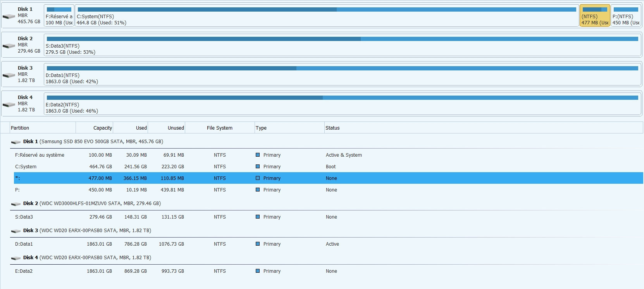Select the P:(NTFS) 450 MB block in the disk map
The width and height of the screenshot is (644, 289).
point(626,16)
